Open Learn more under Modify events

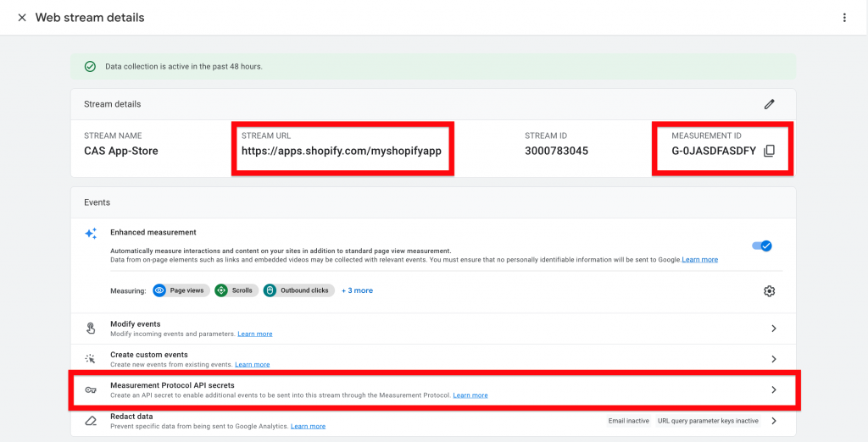[x=254, y=334]
